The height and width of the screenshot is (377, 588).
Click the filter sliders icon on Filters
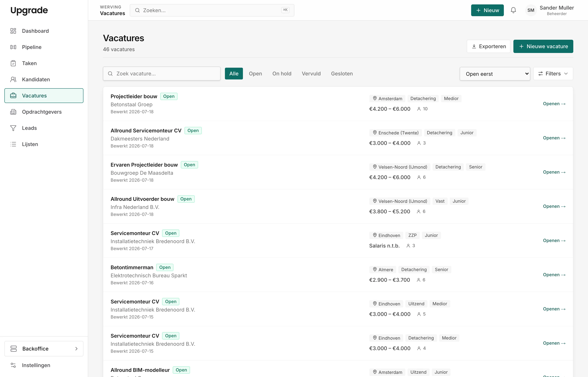(x=541, y=73)
